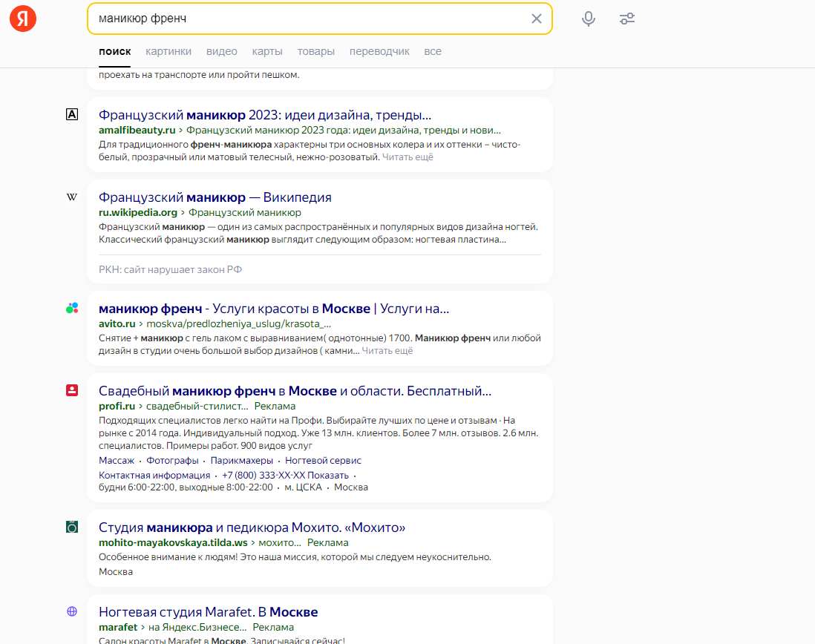Click на Яндекс.Бизнесе breadcrumb
Screen dimensions: 815x644
[197, 628]
